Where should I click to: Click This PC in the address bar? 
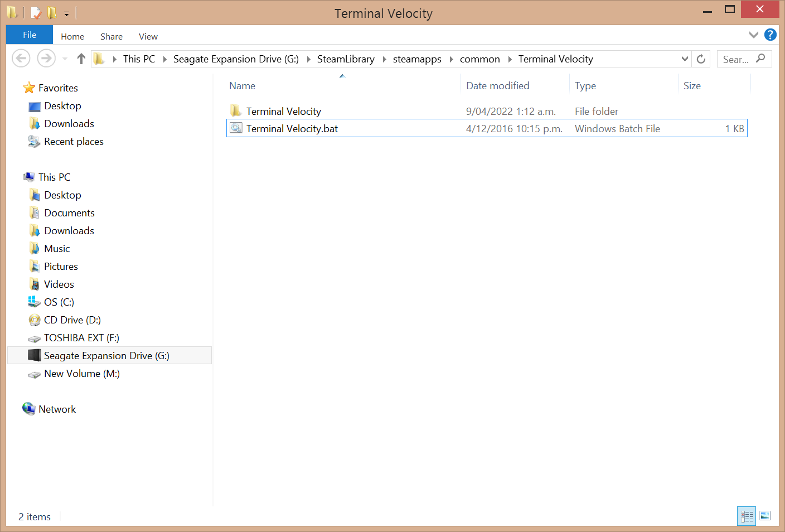(x=139, y=59)
